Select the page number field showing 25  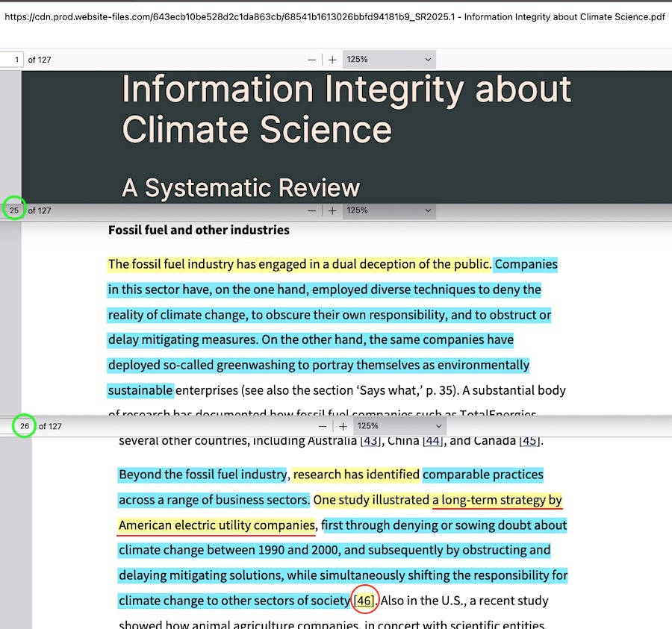13,211
